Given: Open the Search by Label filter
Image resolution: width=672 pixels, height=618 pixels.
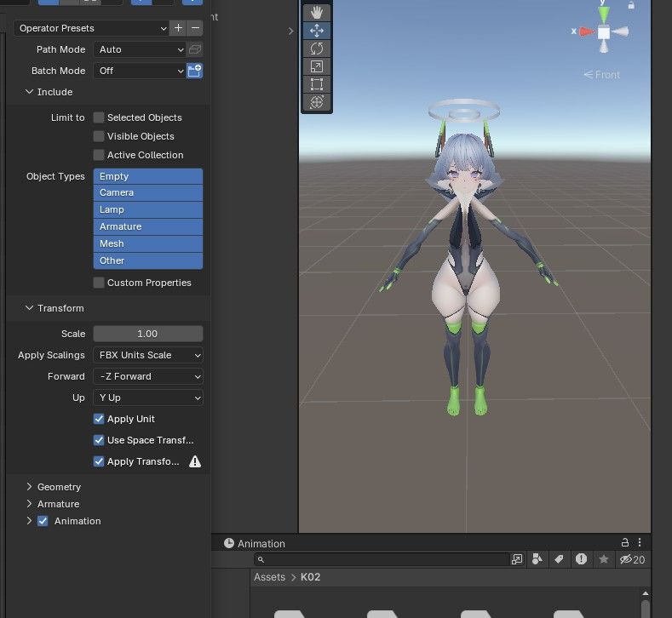Looking at the screenshot, I should (559, 559).
